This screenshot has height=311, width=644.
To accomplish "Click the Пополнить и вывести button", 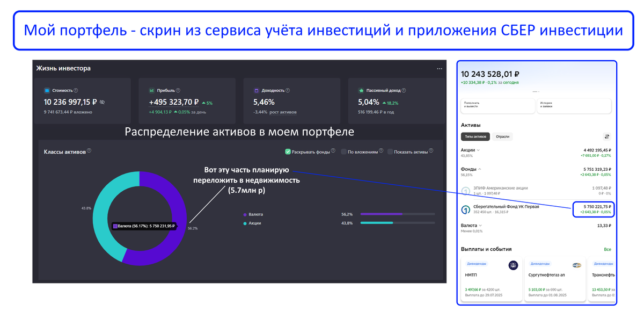I will pyautogui.click(x=497, y=106).
